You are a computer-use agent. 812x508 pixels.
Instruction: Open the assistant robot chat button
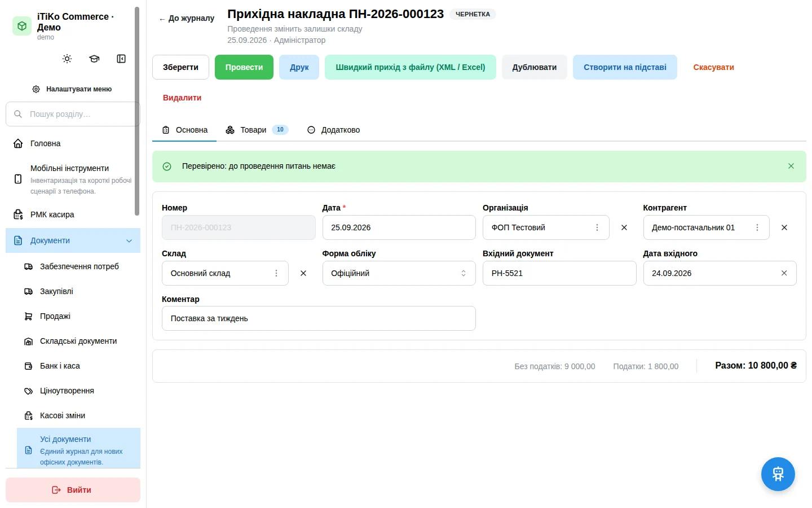778,474
